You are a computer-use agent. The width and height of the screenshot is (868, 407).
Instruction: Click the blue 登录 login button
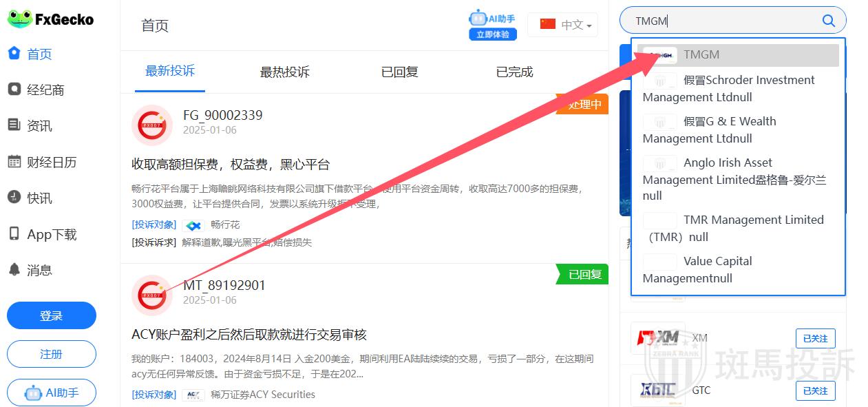tap(52, 315)
